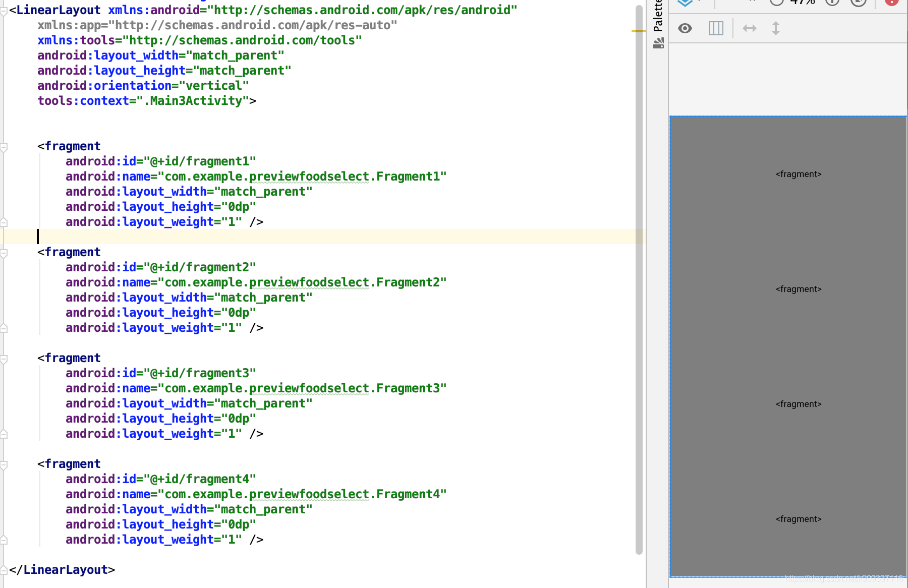Click the android:id="@+id/fragment1" line
This screenshot has width=908, height=588.
point(161,161)
